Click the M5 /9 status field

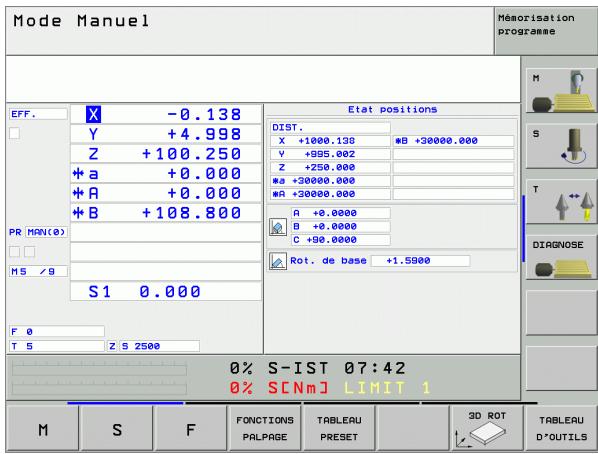coord(38,271)
